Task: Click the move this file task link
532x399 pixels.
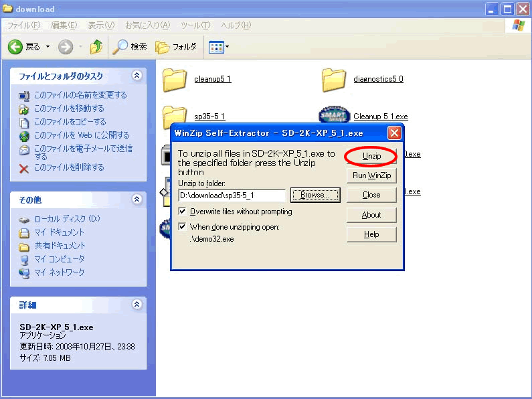Action: point(69,108)
